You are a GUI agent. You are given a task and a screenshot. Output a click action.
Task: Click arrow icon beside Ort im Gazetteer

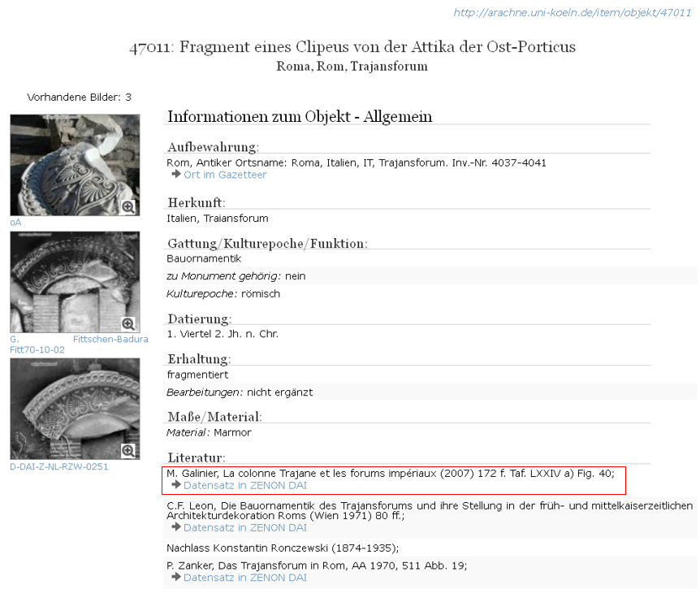point(176,174)
